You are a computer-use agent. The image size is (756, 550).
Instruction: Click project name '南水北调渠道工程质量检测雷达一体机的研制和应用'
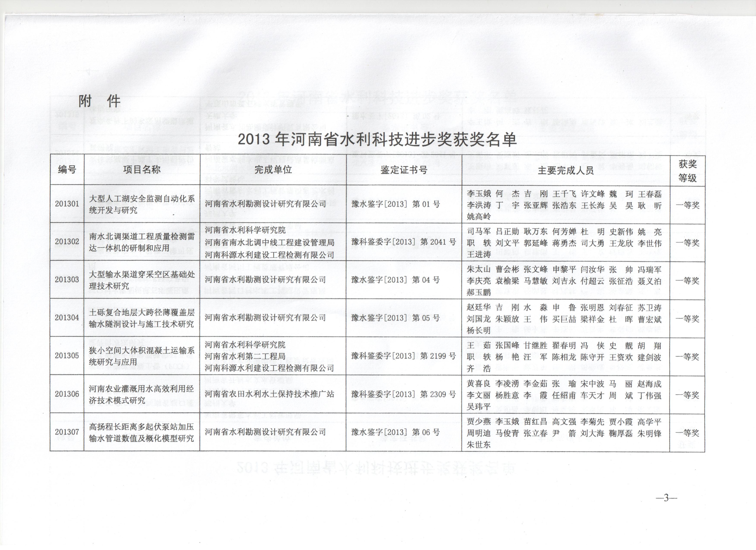pyautogui.click(x=142, y=242)
